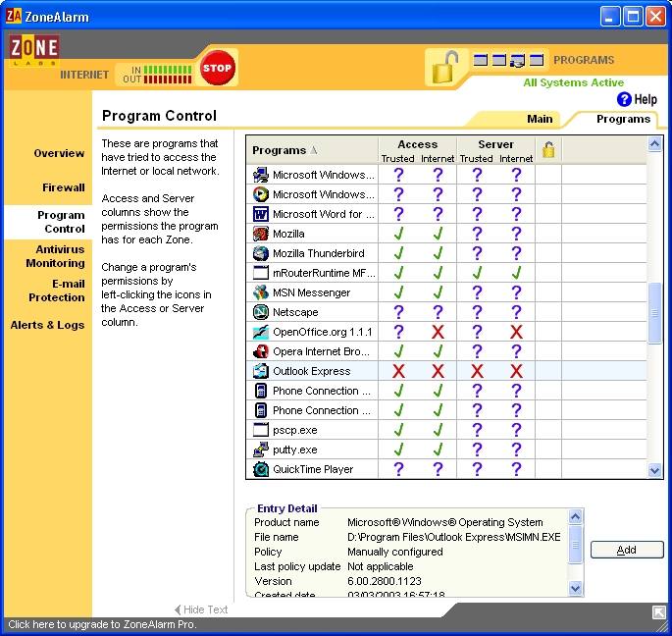Click the red STOP emergency button

point(217,68)
